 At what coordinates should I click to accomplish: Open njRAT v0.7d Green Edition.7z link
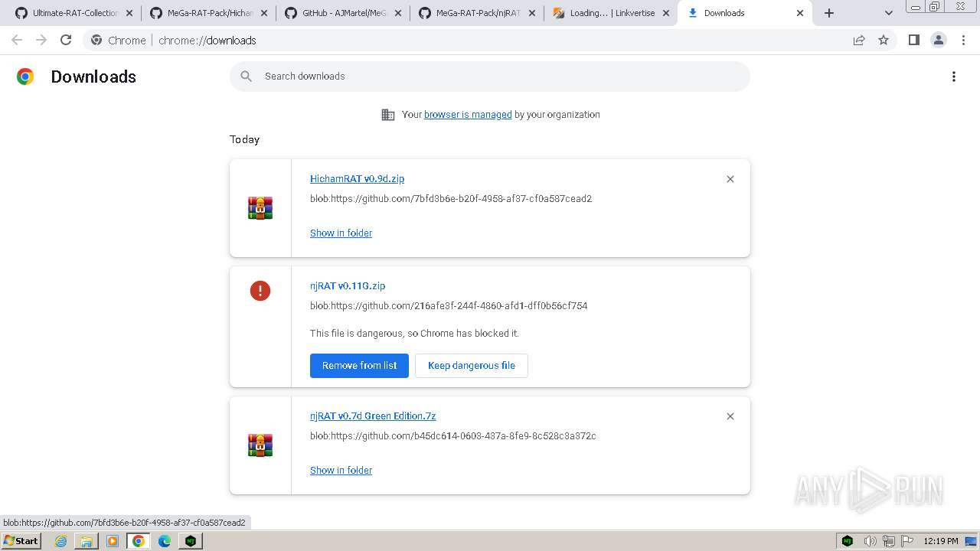tap(373, 416)
